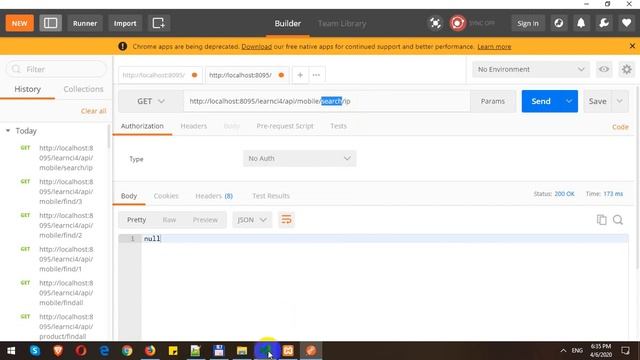Viewport: 640px width, 360px height.
Task: Click the Filter search field
Action: tap(56, 69)
